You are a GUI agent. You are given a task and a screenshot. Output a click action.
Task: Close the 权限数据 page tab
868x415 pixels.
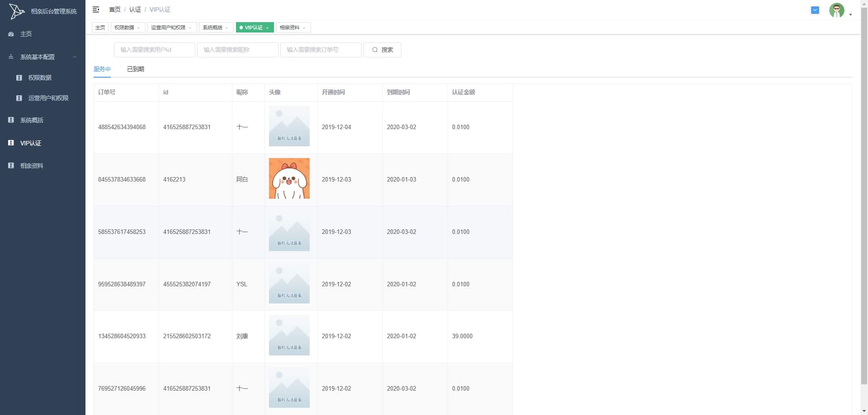pyautogui.click(x=139, y=28)
